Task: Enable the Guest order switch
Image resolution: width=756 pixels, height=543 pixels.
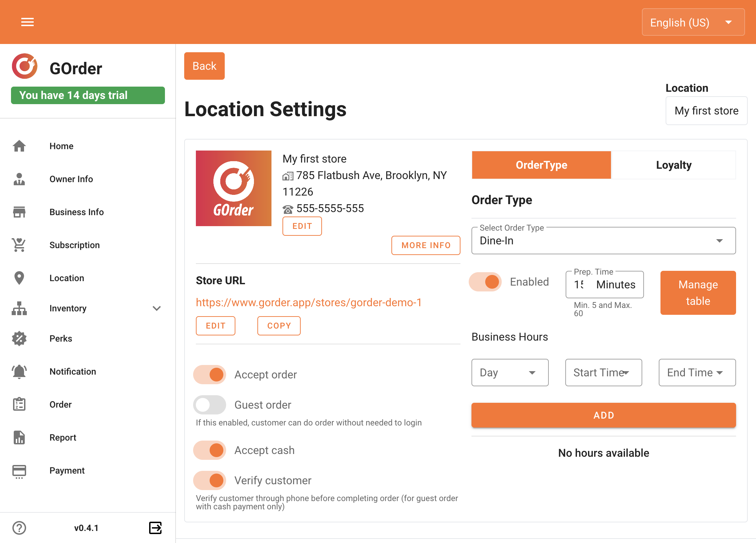Action: click(210, 405)
